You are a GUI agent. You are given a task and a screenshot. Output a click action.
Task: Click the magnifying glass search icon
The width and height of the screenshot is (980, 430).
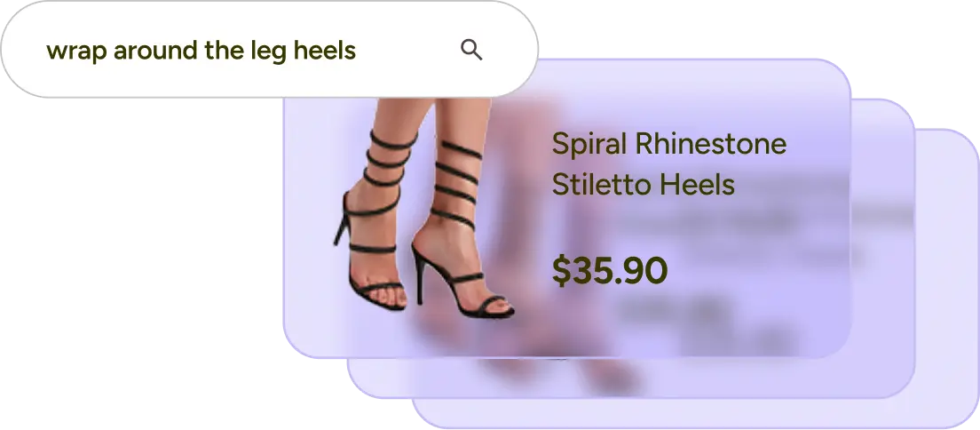(x=471, y=50)
